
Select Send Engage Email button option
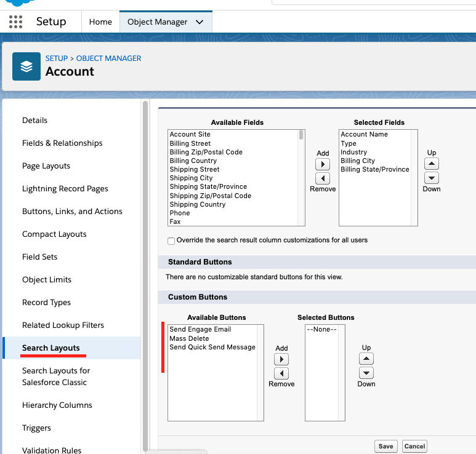[x=200, y=329]
